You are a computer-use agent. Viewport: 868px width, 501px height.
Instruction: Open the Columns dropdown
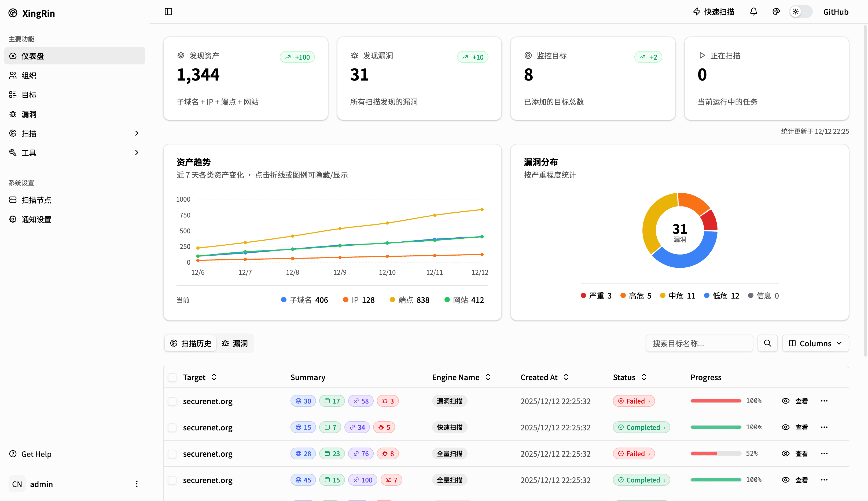click(815, 343)
